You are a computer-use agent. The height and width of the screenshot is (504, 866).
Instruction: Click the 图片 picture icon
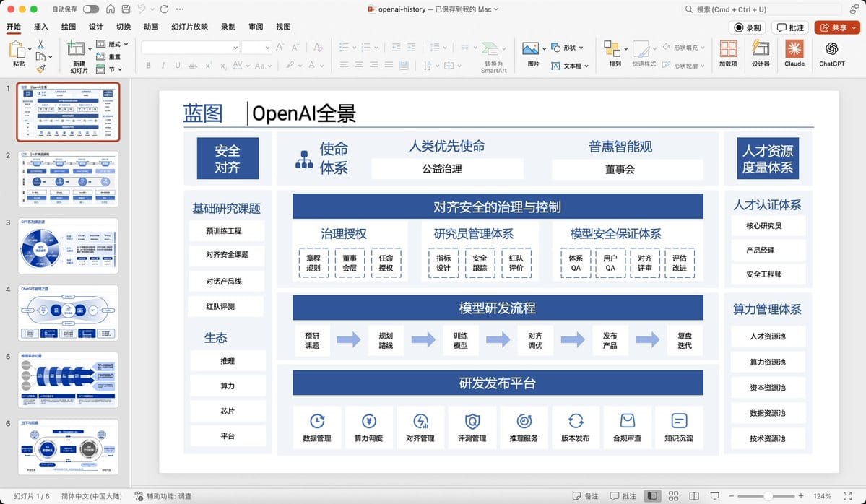(530, 48)
